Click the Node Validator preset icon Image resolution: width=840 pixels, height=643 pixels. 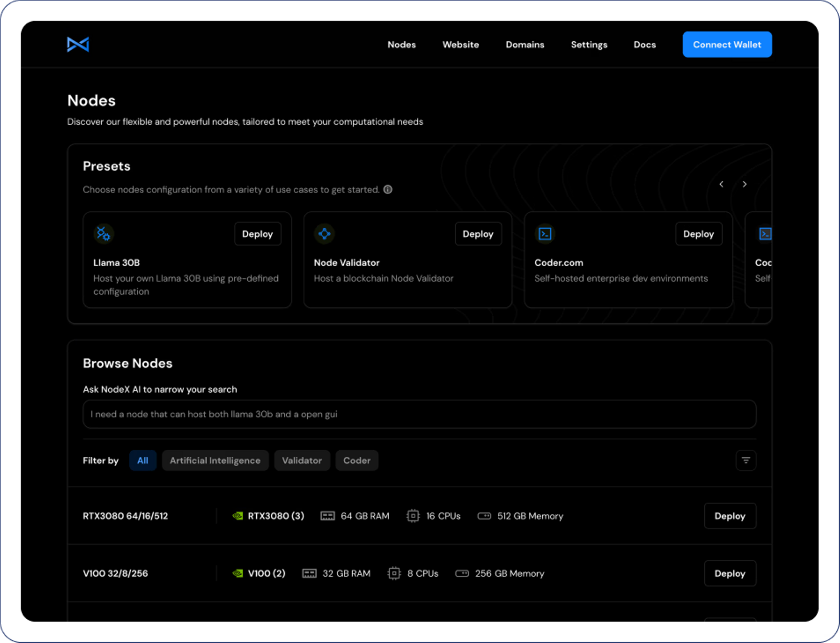point(324,233)
